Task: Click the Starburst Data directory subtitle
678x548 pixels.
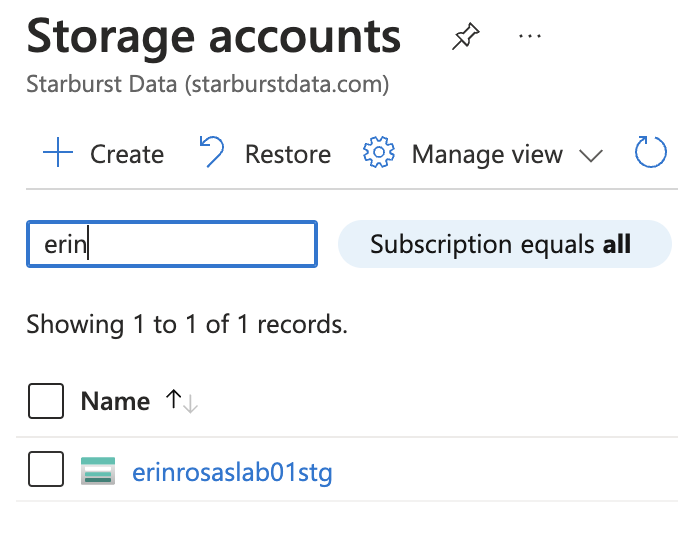Action: tap(208, 84)
